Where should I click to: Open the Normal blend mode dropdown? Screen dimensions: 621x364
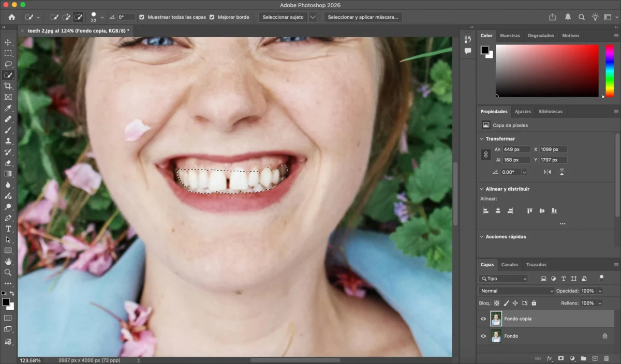point(516,291)
